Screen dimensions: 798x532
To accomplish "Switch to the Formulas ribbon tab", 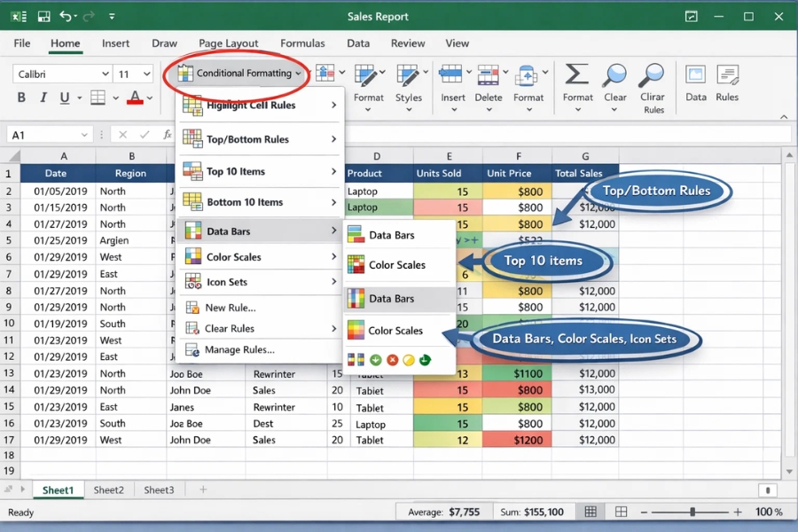I will (302, 43).
